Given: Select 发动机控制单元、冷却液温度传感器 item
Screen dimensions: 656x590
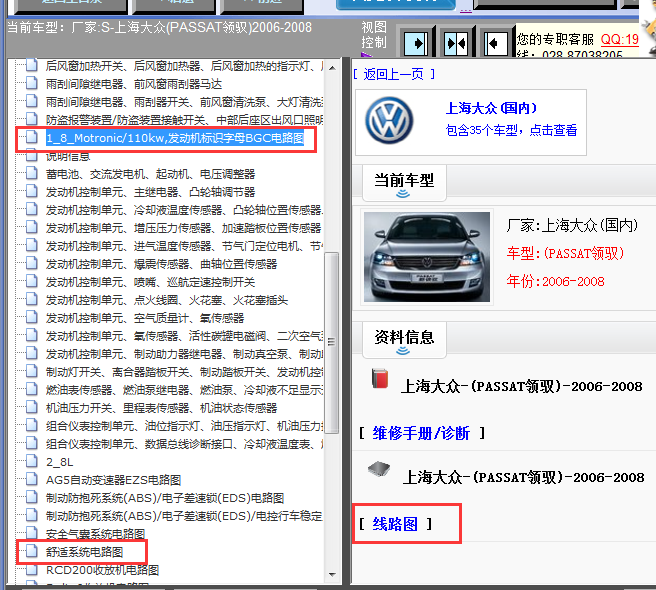Looking at the screenshot, I should pos(184,210).
